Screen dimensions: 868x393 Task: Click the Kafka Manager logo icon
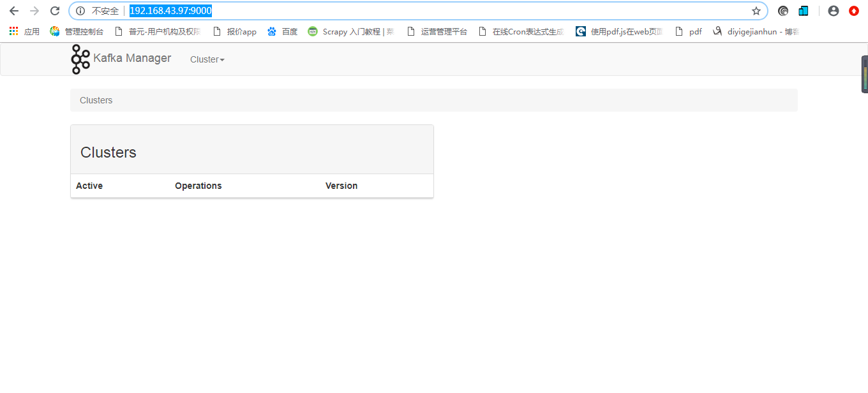pos(80,59)
